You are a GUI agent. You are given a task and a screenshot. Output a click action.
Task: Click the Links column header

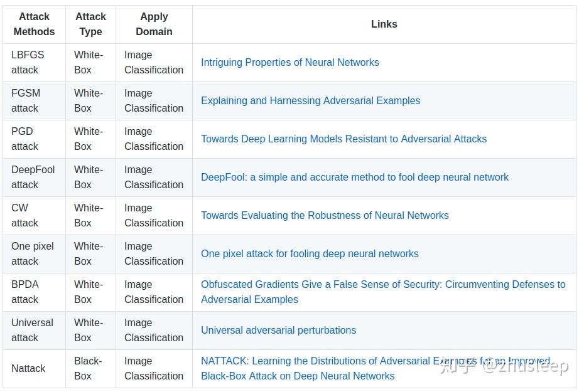(x=384, y=24)
